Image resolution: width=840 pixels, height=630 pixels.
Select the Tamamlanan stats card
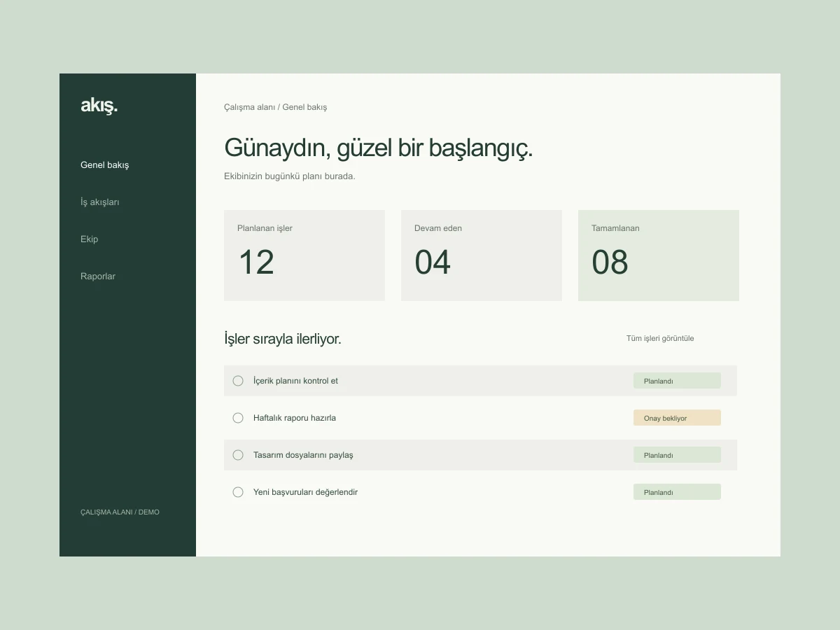tap(659, 255)
